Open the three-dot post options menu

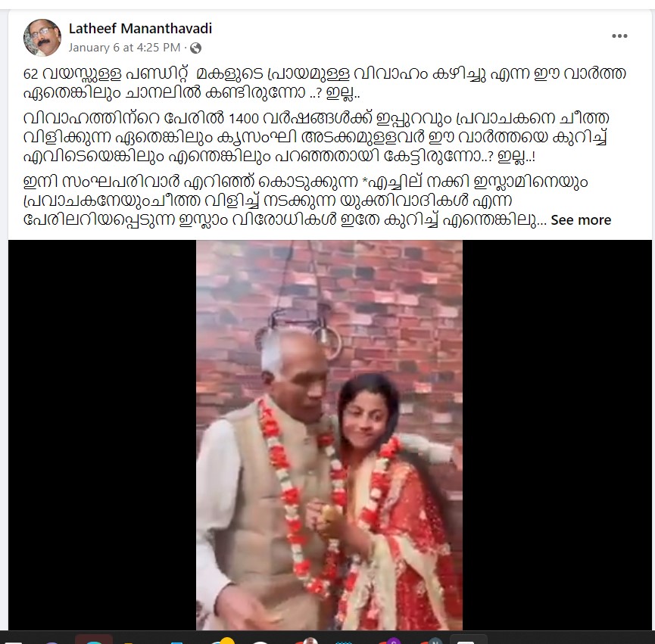tap(619, 36)
